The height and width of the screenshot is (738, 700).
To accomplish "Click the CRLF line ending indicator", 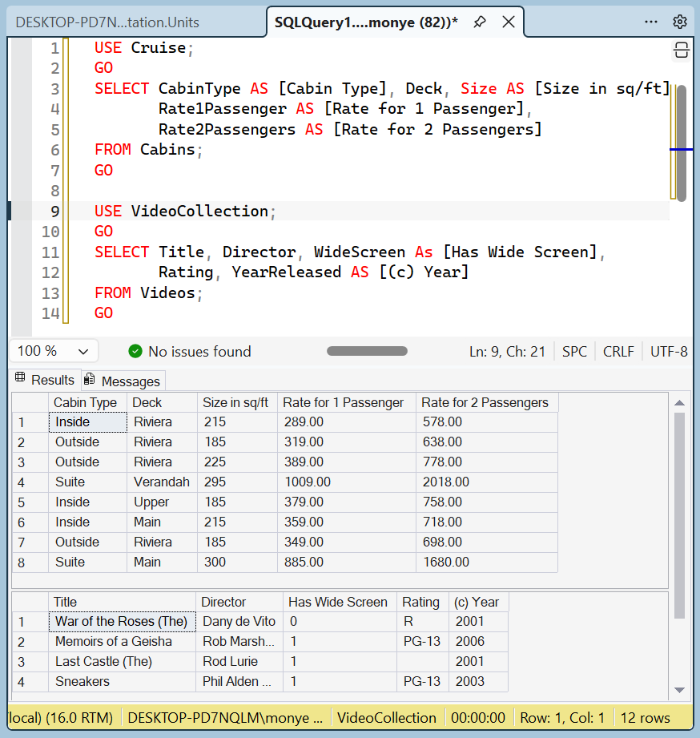I will [x=618, y=352].
